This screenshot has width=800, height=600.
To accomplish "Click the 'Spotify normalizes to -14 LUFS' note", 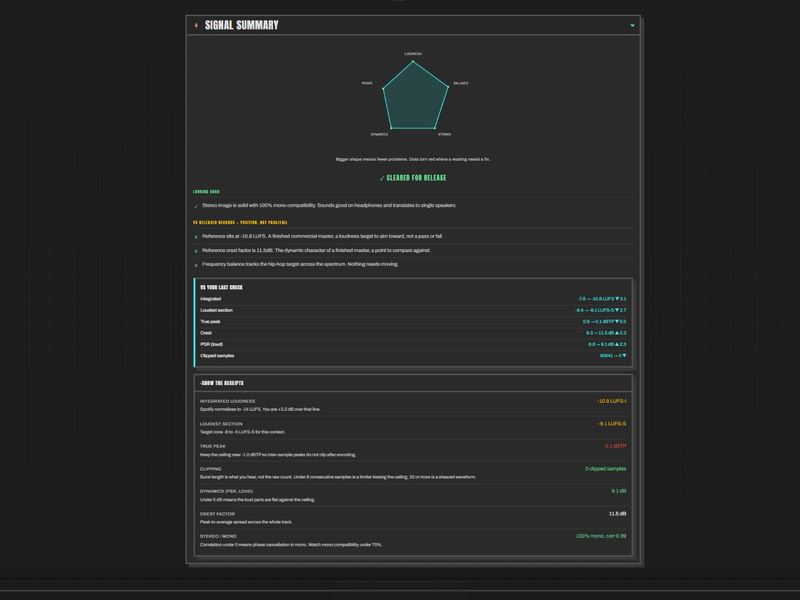I will [260, 409].
